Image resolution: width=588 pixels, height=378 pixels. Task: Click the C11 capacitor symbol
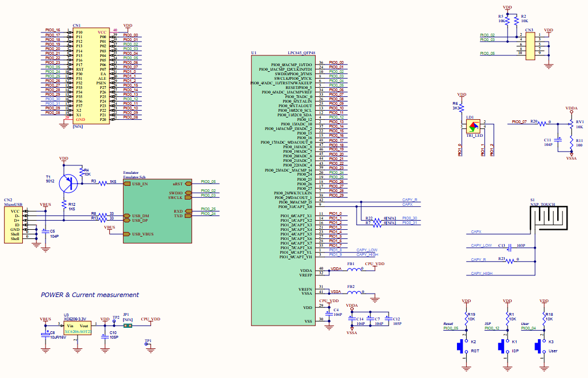click(x=558, y=139)
